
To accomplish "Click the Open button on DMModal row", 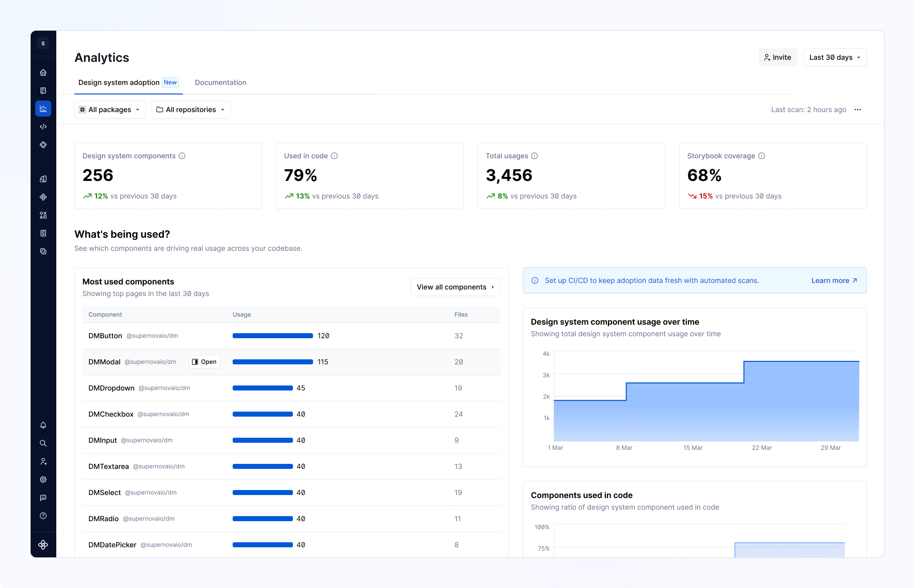I will (x=205, y=362).
